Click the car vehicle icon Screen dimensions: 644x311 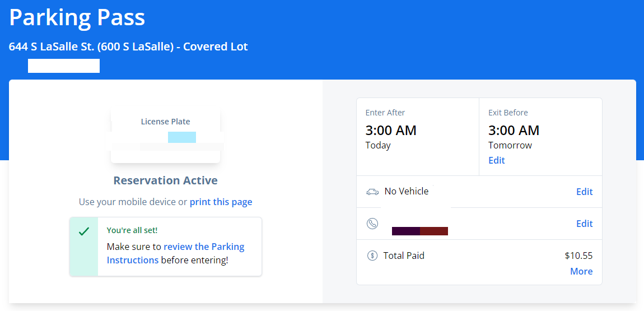coord(372,192)
